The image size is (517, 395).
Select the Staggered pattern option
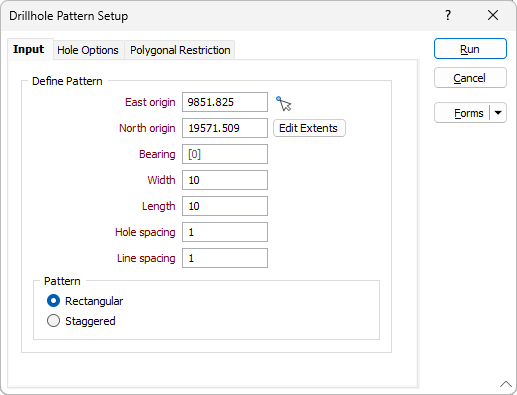pyautogui.click(x=53, y=321)
